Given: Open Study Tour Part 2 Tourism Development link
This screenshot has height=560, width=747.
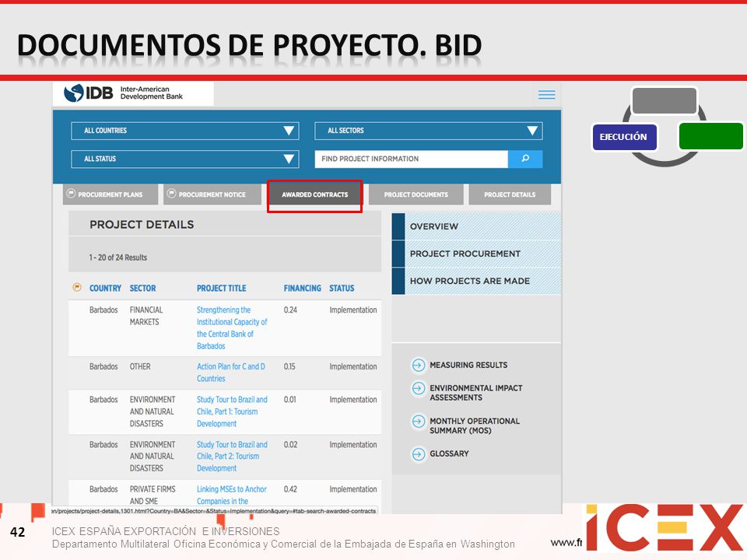Looking at the screenshot, I should (x=232, y=457).
